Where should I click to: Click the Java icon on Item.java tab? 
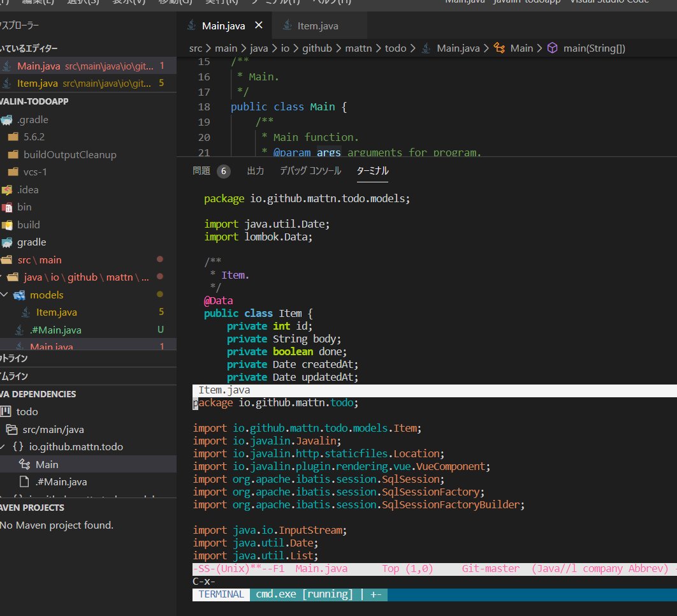click(x=287, y=26)
